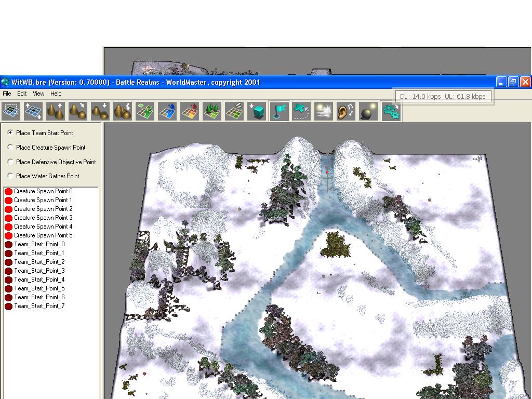532x399 pixels.
Task: Open the teal gears settings tool
Action: tap(391, 111)
